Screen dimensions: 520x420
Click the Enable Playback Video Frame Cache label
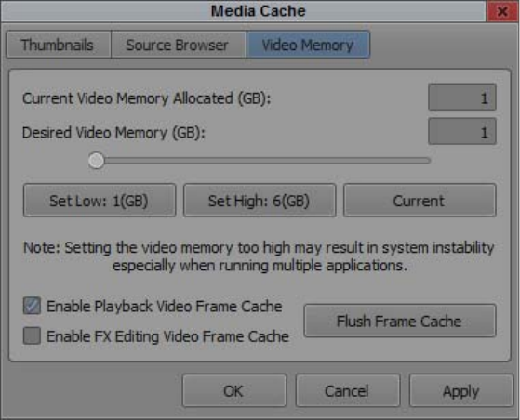pos(164,307)
